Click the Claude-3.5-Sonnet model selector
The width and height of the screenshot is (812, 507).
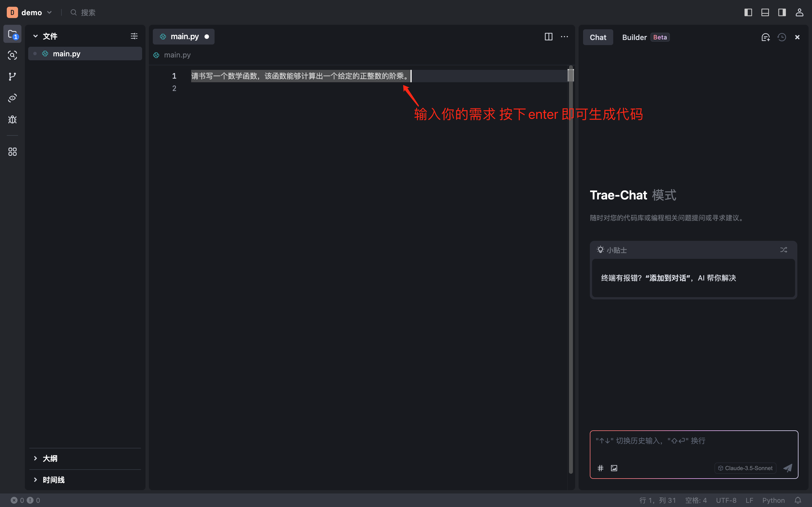[745, 468]
